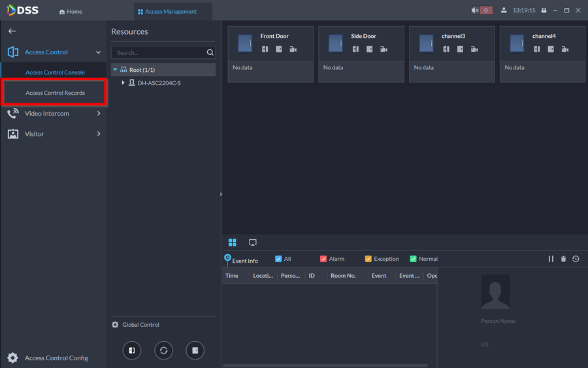Uncheck the All events checkbox
Screen dimensions: 588x368
coord(279,259)
